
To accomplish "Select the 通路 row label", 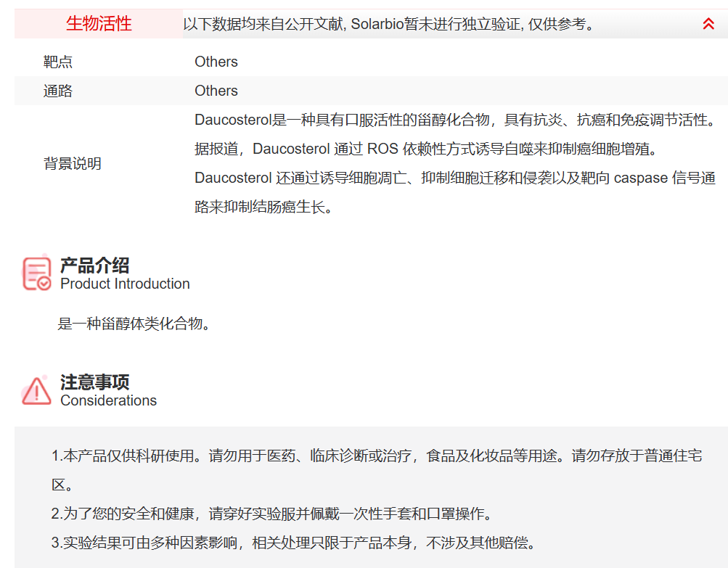I will point(58,90).
